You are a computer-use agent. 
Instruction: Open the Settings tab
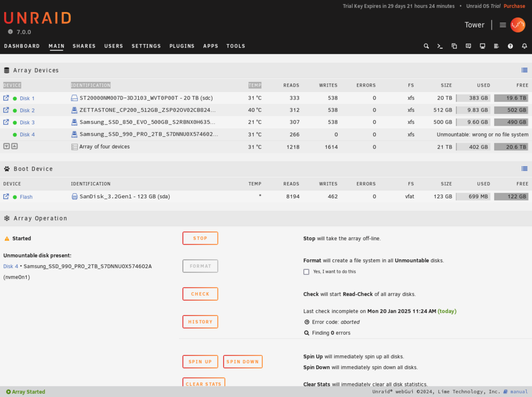coord(146,46)
